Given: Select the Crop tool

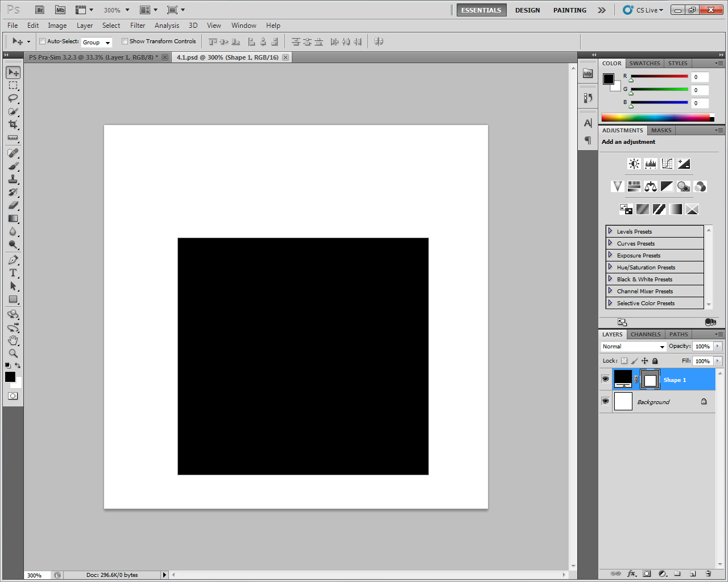Looking at the screenshot, I should 13,124.
